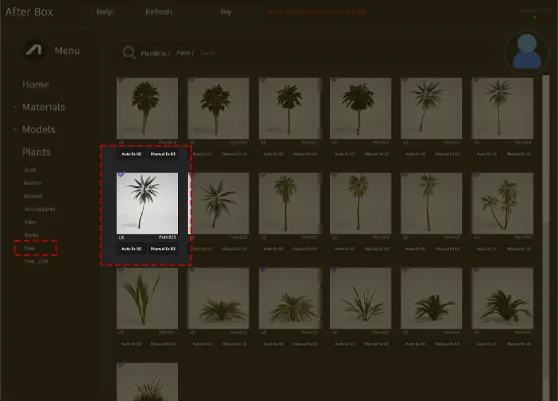This screenshot has width=558, height=401.
Task: Expand the Materials section arrow
Action: 15,107
